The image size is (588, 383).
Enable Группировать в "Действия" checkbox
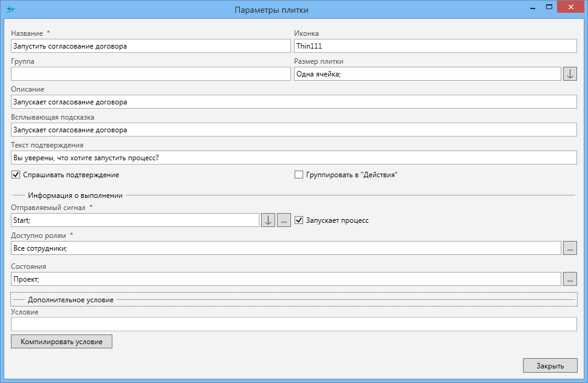(x=299, y=175)
